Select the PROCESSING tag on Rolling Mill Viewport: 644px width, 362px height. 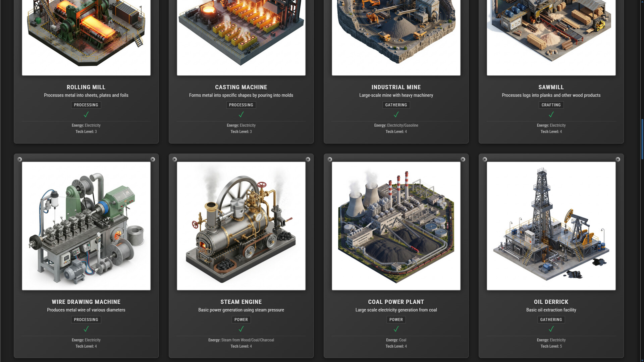click(x=86, y=105)
